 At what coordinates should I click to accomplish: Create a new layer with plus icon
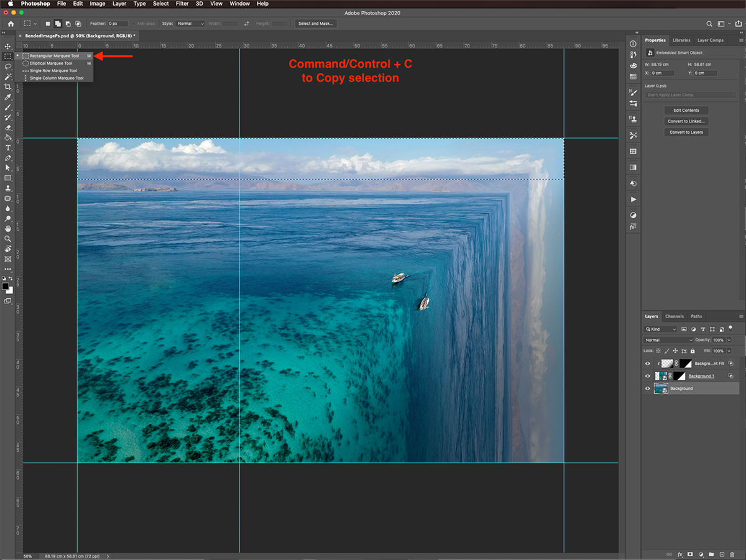[x=722, y=554]
